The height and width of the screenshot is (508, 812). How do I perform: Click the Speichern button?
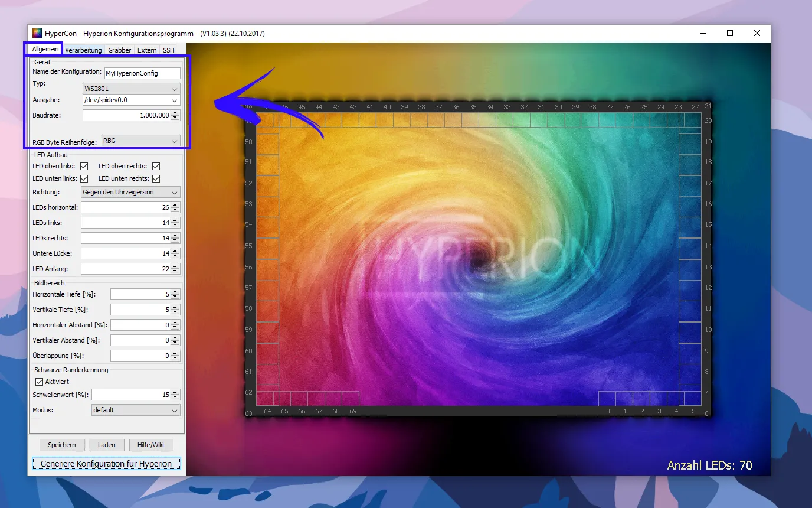coord(62,445)
